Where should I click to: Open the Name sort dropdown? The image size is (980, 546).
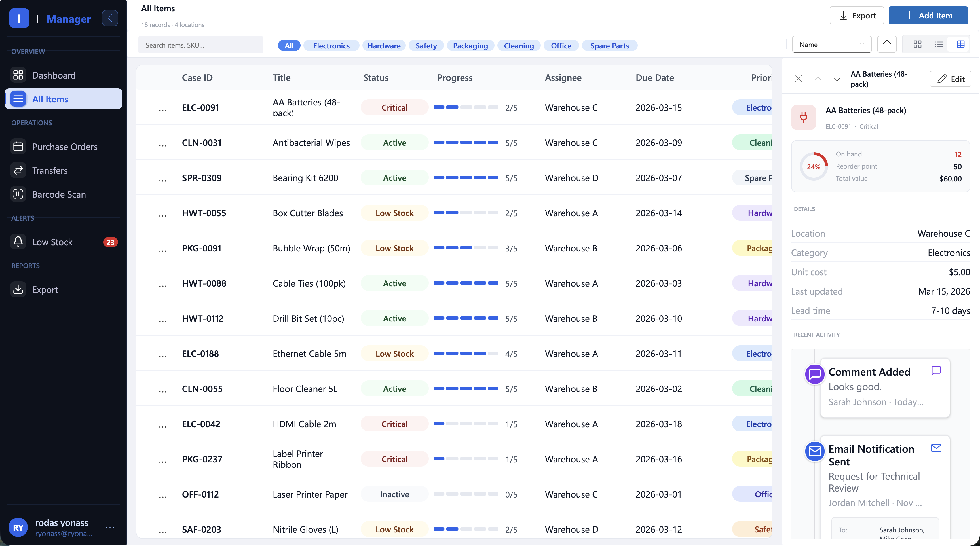point(832,45)
